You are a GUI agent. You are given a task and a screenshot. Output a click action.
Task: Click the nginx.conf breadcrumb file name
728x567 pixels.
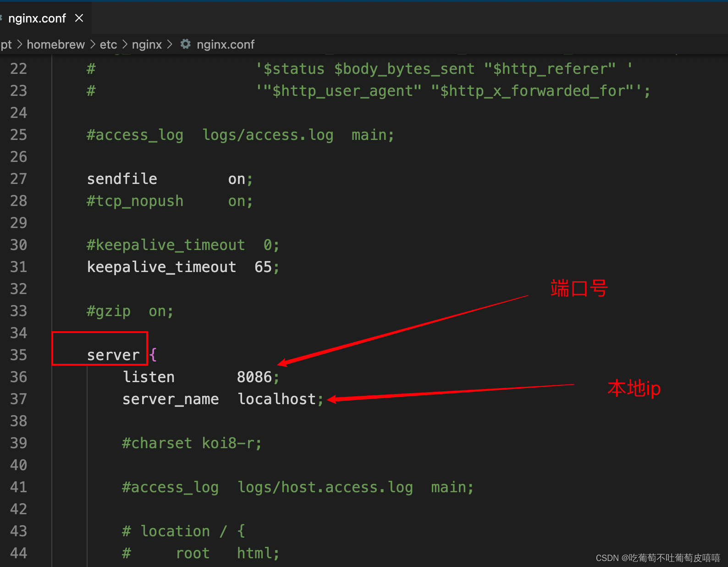[x=225, y=44]
